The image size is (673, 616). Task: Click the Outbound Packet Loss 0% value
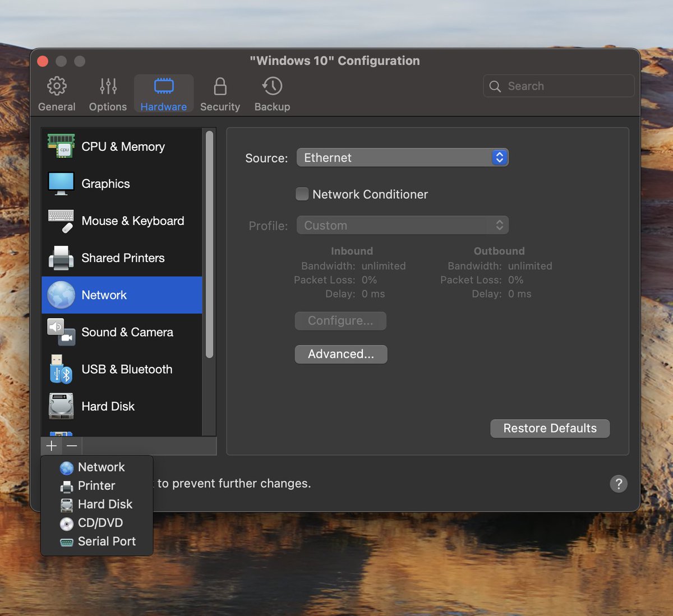click(515, 280)
